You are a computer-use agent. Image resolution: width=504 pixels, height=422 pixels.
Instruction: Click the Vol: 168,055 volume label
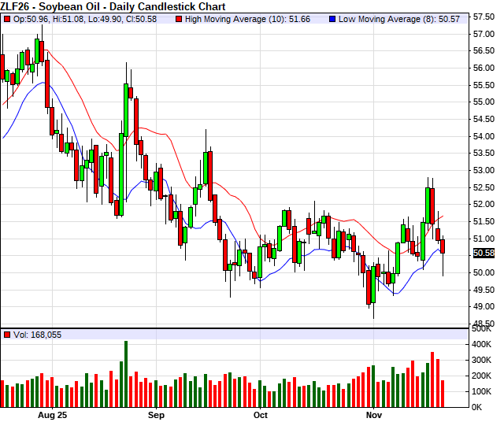(x=37, y=335)
